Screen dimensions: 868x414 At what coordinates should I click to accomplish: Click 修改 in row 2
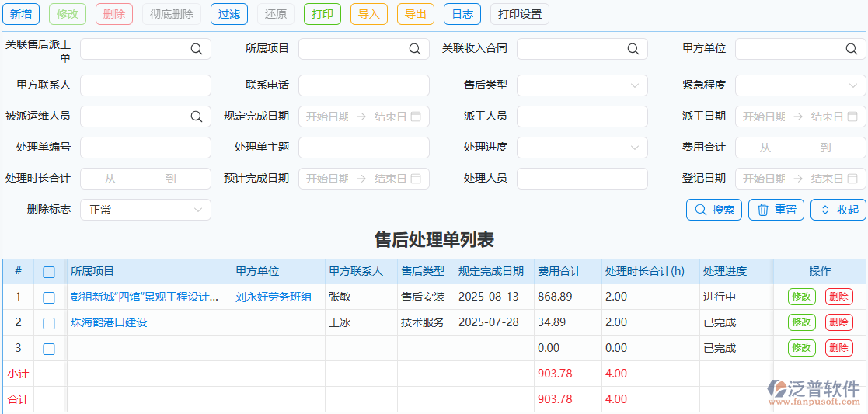click(x=802, y=322)
